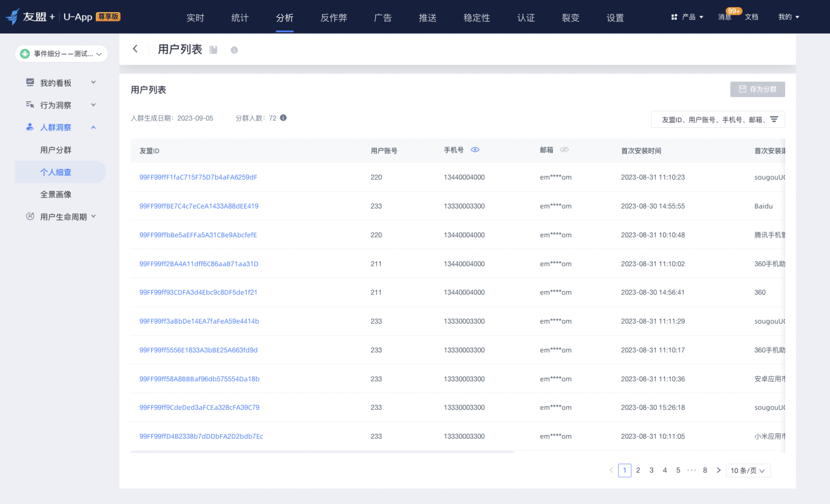
Task: Go back with the left arrow icon
Action: coord(135,49)
